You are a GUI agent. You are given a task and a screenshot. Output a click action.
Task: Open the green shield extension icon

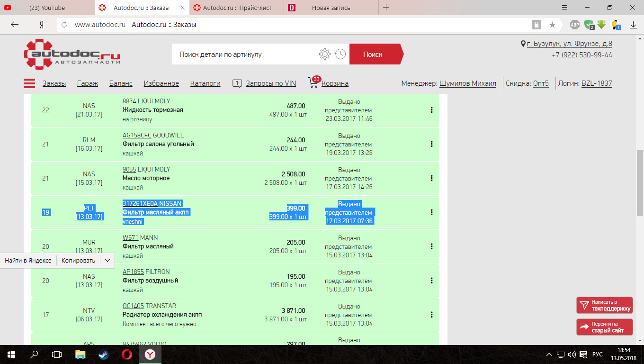[588, 25]
